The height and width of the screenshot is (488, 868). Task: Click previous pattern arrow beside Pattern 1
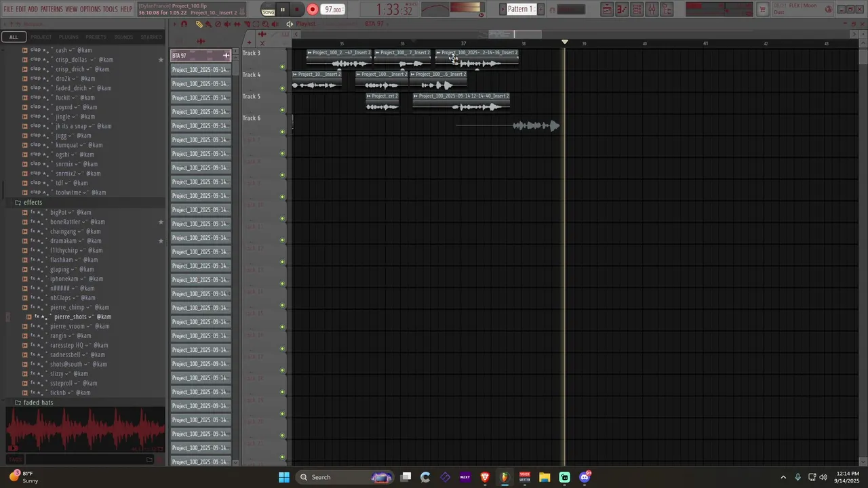[x=502, y=9]
